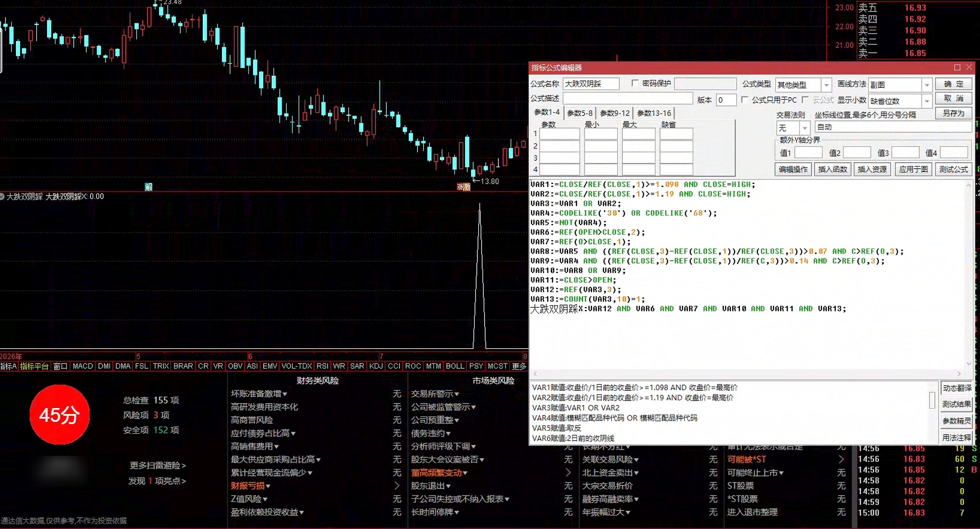Screen dimensions: 980x529
Task: Focus the 公式名称 input field
Action: pyautogui.click(x=591, y=84)
